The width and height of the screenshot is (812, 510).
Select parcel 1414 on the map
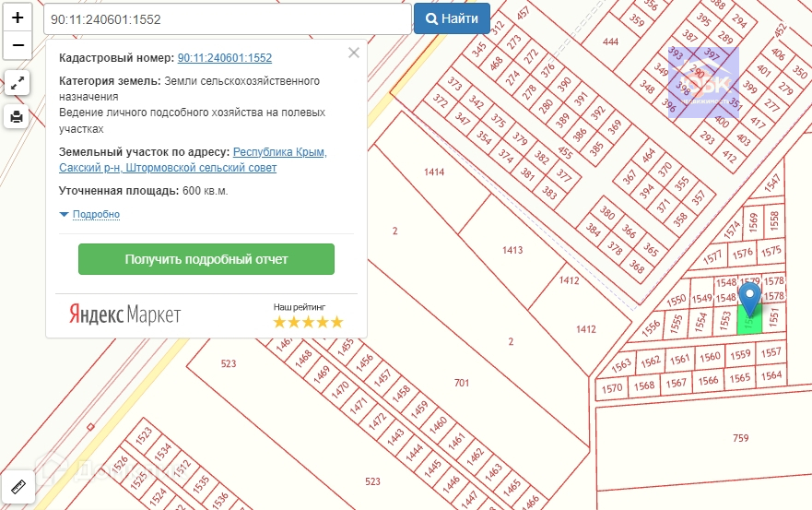pyautogui.click(x=434, y=172)
